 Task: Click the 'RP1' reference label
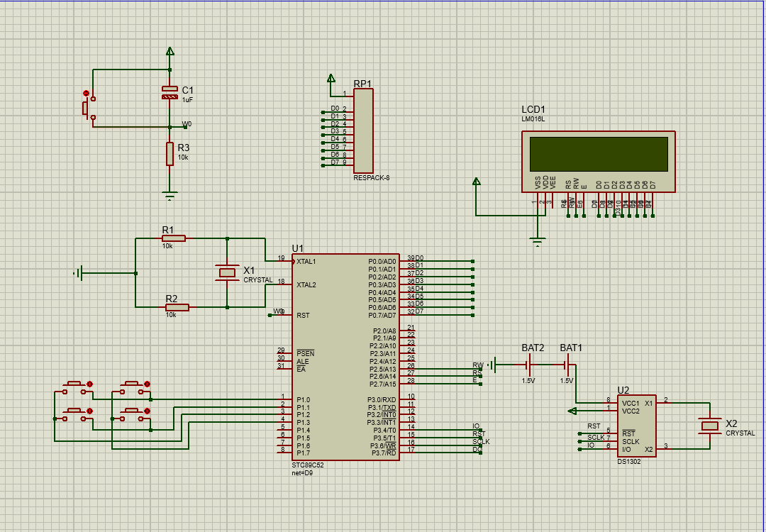tap(363, 84)
